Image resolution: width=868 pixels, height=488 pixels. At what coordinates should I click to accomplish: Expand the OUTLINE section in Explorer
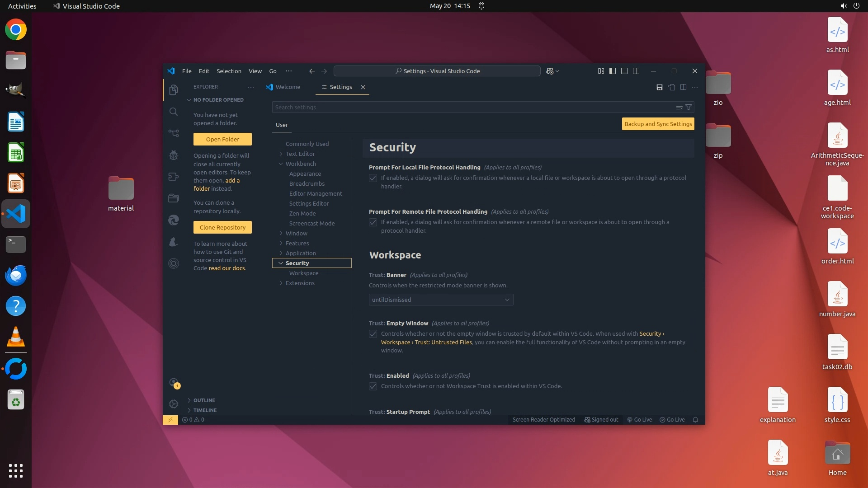point(204,400)
